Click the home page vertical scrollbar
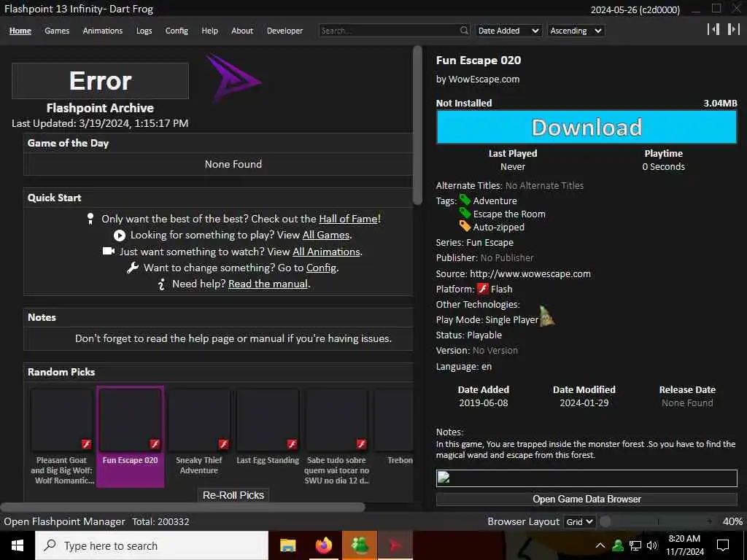Image resolution: width=747 pixels, height=560 pixels. (417, 125)
